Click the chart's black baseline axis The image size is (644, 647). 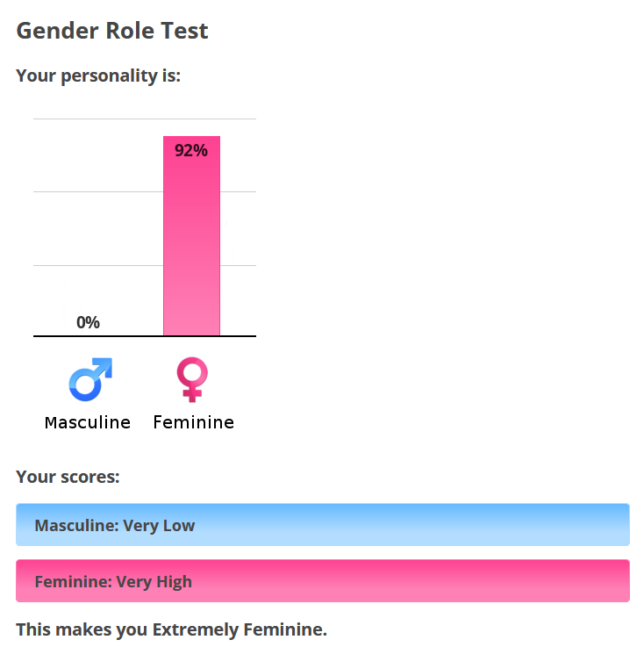coord(145,336)
